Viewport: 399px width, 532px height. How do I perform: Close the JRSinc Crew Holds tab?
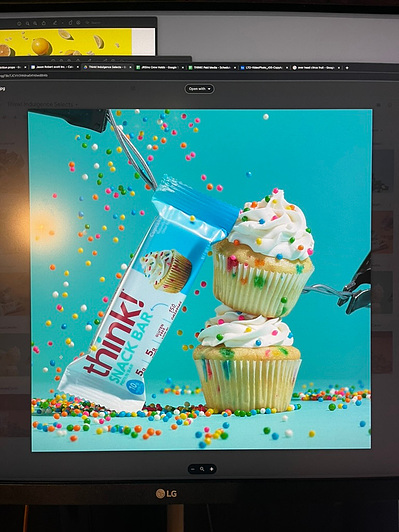(x=183, y=68)
